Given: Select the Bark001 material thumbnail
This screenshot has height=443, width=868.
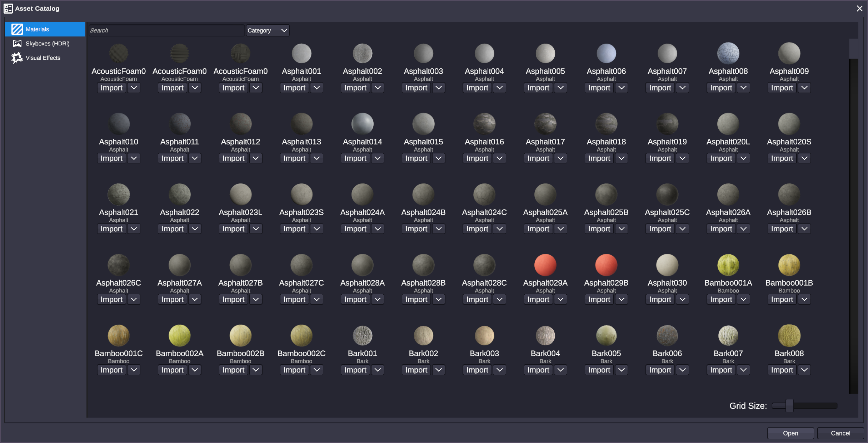Looking at the screenshot, I should click(362, 335).
